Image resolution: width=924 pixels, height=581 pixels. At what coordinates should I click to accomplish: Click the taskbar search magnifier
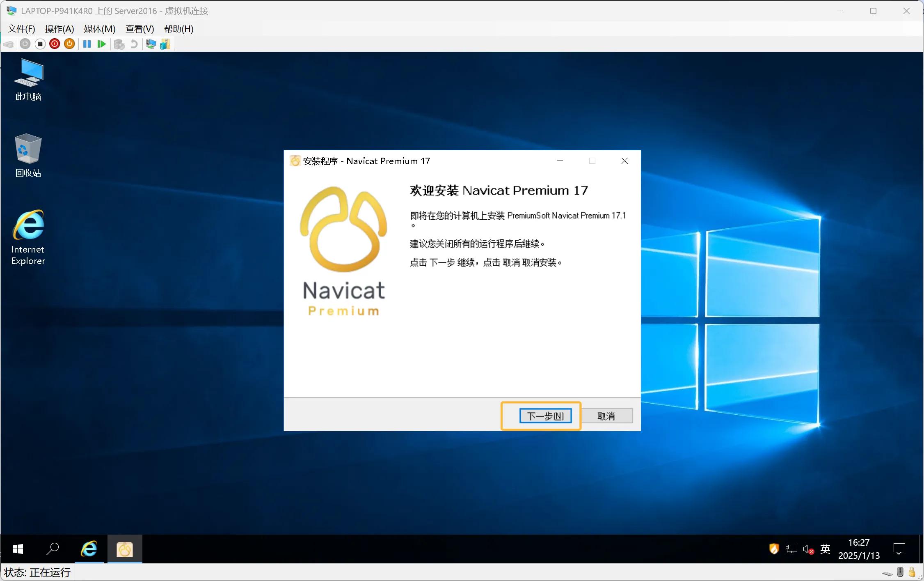pos(53,549)
